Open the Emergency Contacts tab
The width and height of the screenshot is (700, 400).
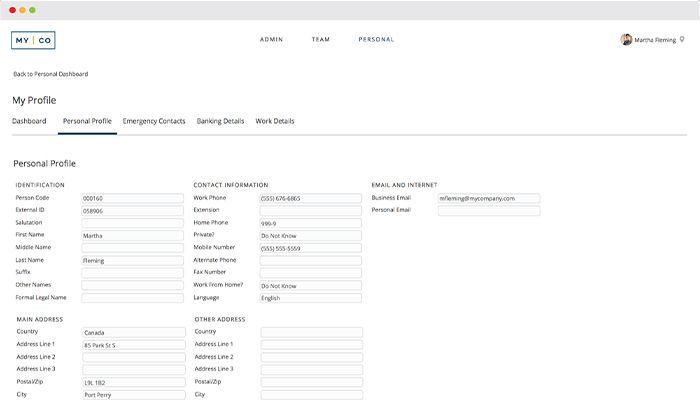pyautogui.click(x=154, y=121)
